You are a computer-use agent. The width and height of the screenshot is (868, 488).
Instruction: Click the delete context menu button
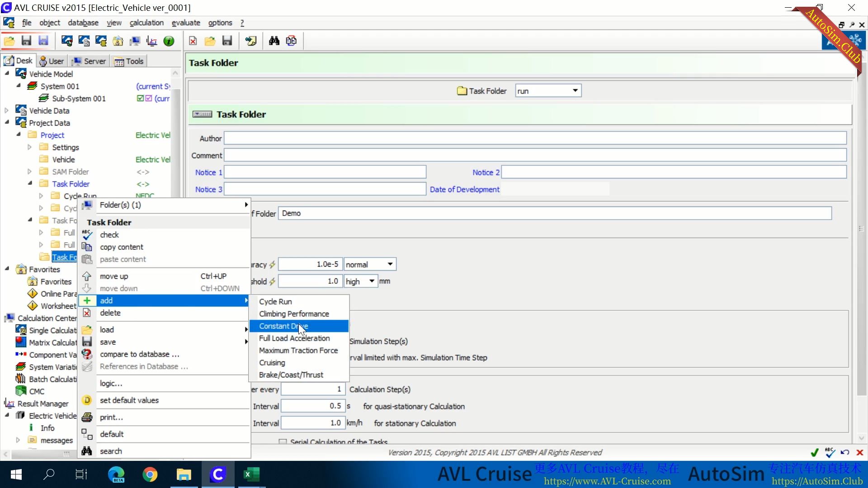coord(110,313)
